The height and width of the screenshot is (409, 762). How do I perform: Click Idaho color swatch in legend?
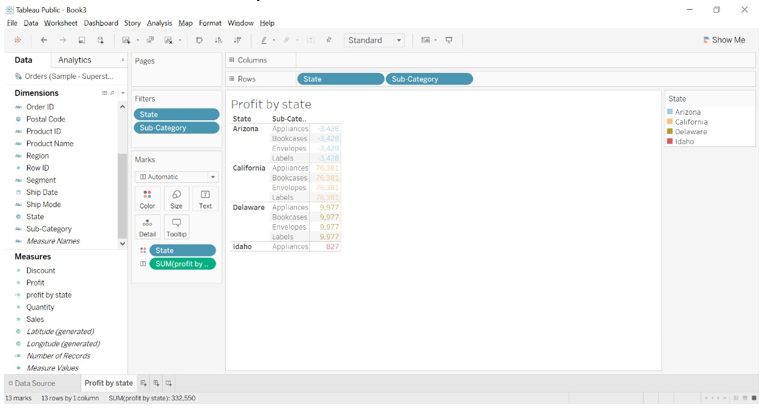670,141
